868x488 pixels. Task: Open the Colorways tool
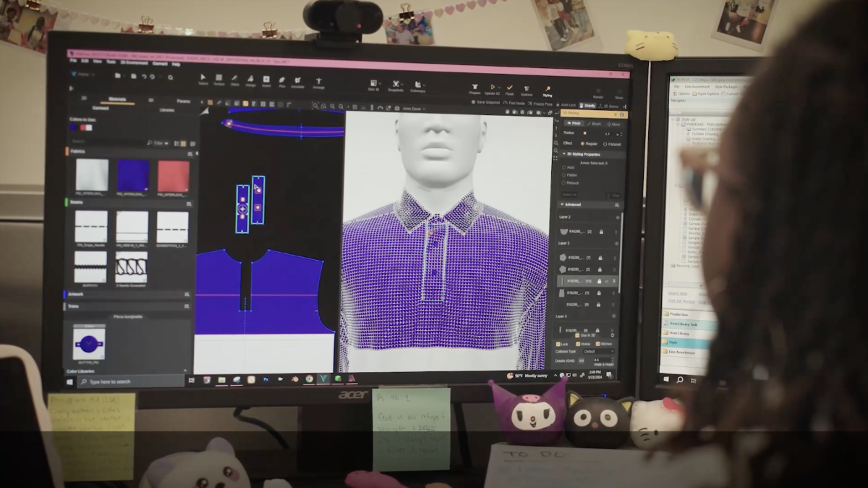click(417, 87)
